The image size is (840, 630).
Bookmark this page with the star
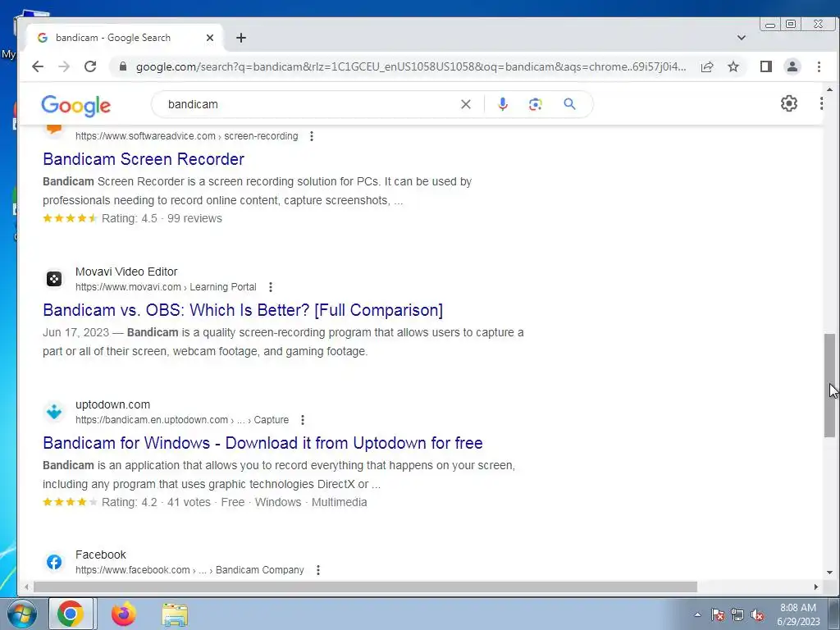733,66
